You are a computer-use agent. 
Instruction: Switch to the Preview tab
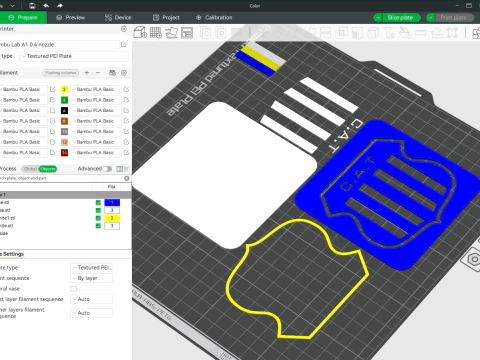(x=71, y=18)
